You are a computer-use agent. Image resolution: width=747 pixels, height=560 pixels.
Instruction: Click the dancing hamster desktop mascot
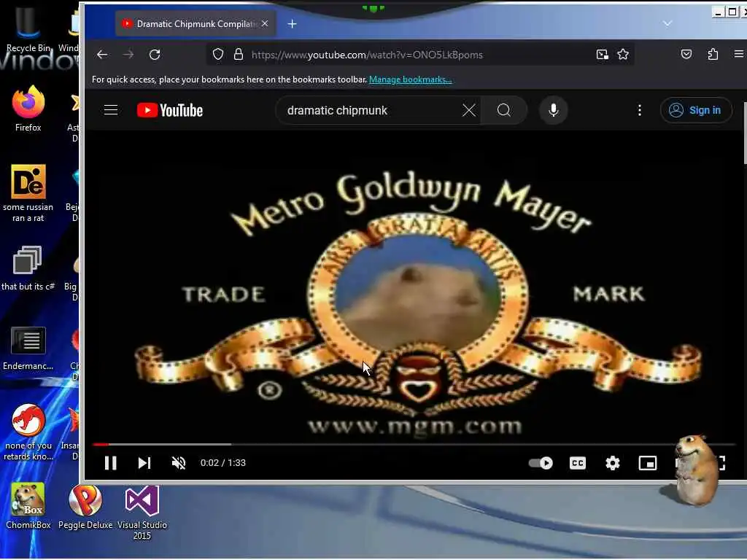(x=694, y=470)
